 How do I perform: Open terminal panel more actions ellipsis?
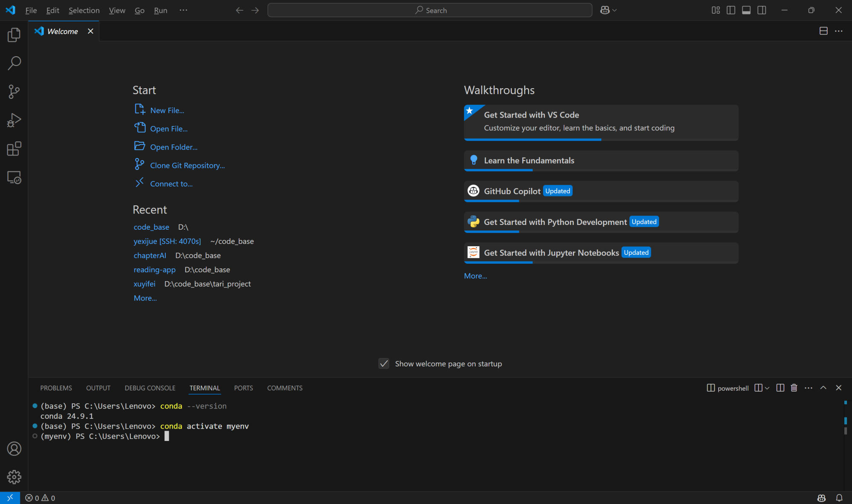point(809,388)
